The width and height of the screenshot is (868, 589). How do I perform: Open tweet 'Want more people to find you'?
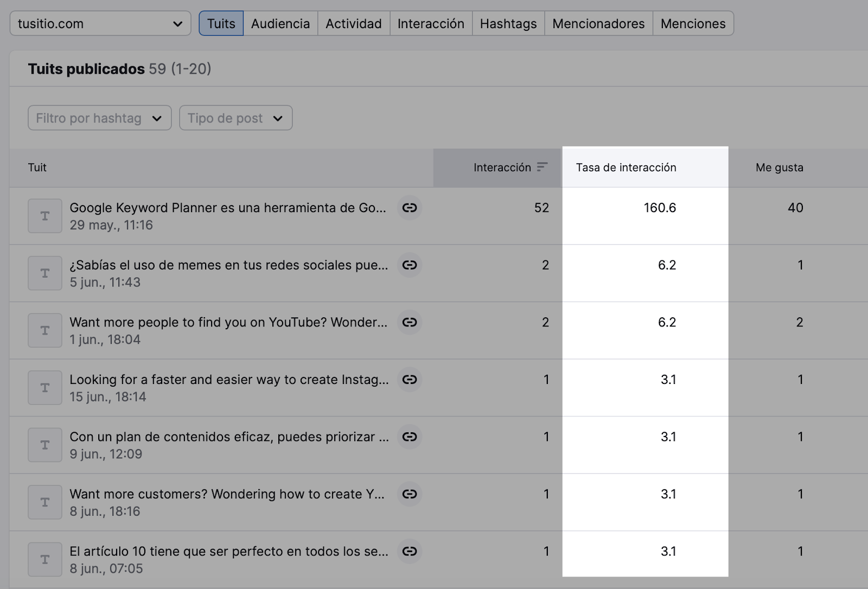(228, 322)
